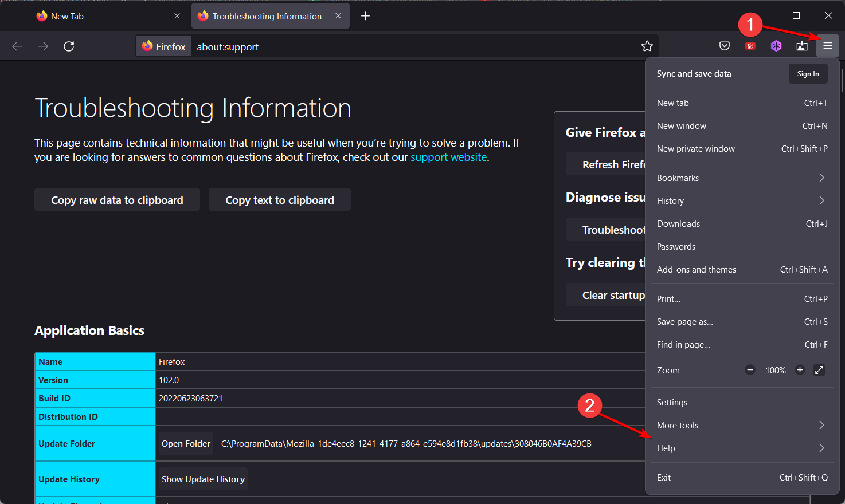Screen dimensions: 845x504
Task: Click the Open Folder button
Action: [x=186, y=444]
